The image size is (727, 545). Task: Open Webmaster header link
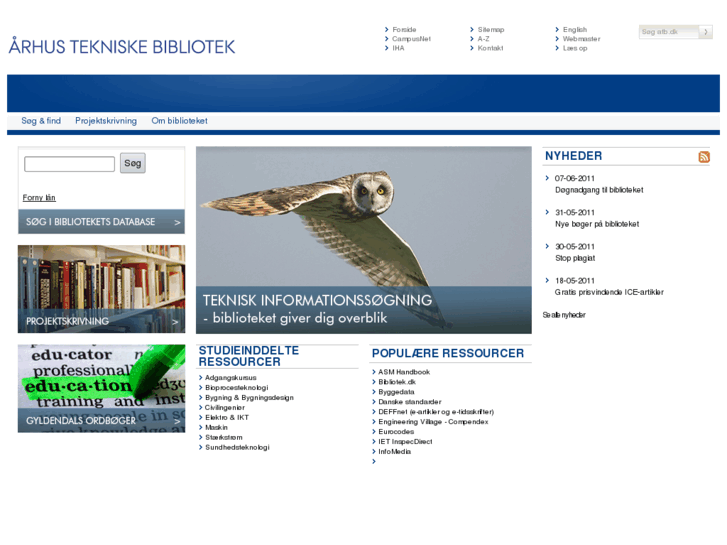point(581,39)
